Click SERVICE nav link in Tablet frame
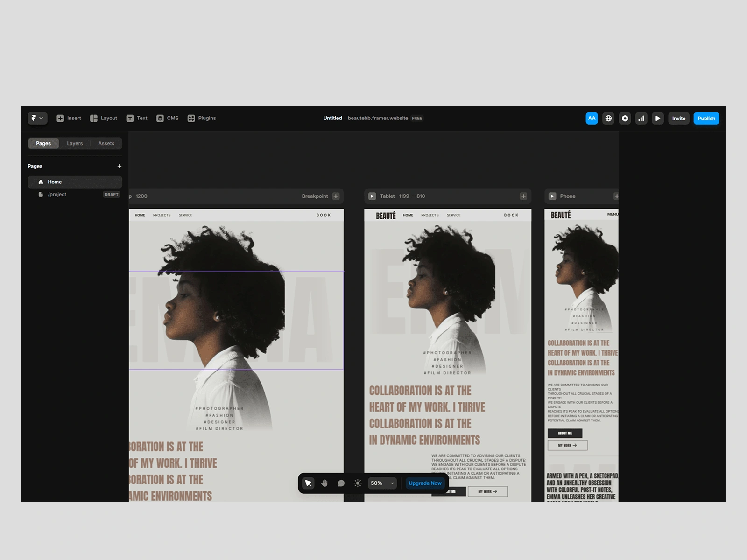 [x=453, y=215]
